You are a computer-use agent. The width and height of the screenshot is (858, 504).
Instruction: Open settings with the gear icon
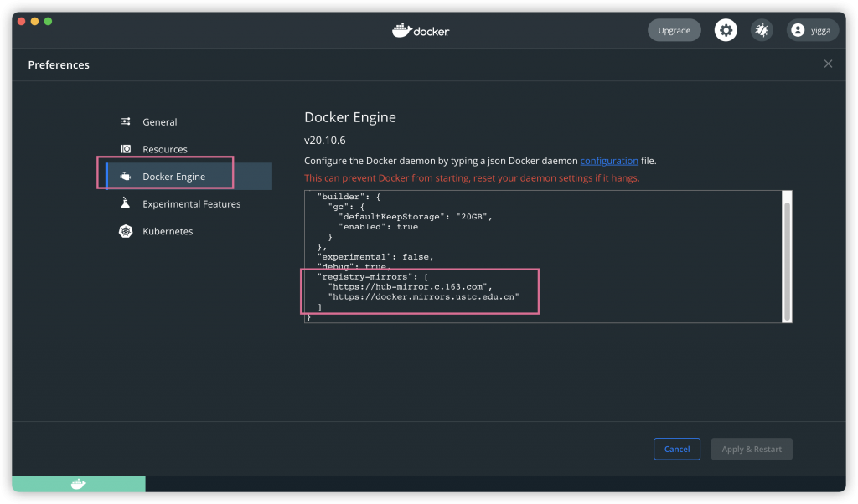pyautogui.click(x=726, y=31)
